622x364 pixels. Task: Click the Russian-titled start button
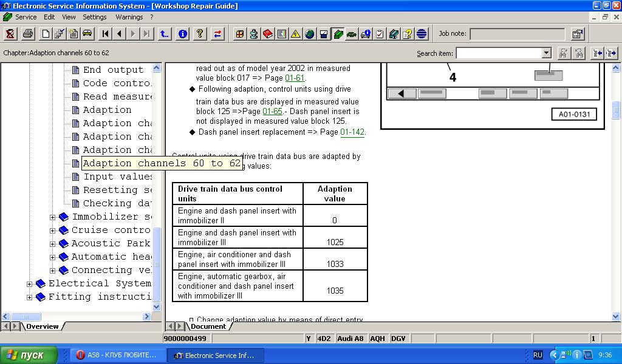pyautogui.click(x=29, y=355)
